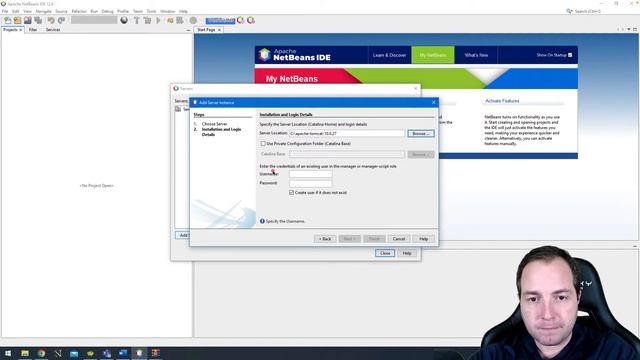Click Close in the Servers dialog
640x360 pixels.
pyautogui.click(x=385, y=253)
